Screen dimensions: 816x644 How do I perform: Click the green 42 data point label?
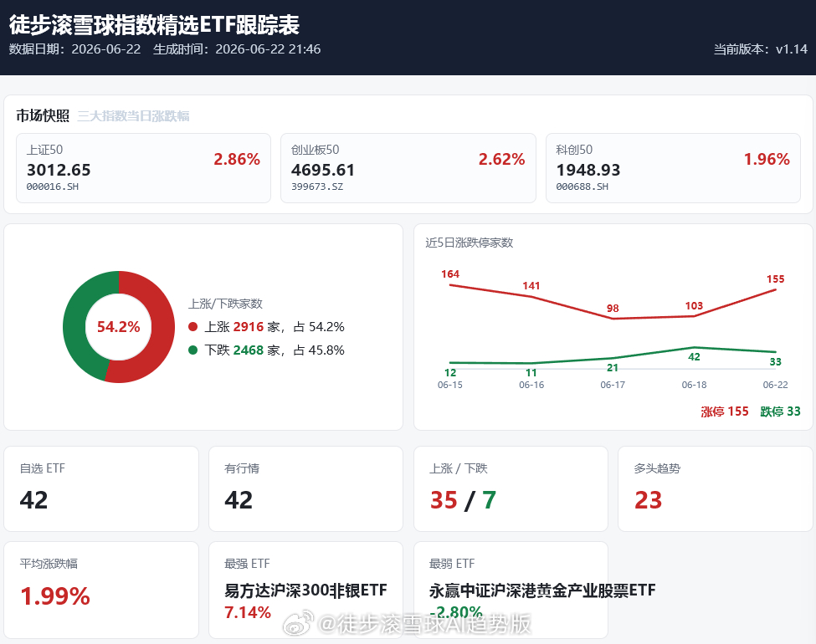click(694, 357)
